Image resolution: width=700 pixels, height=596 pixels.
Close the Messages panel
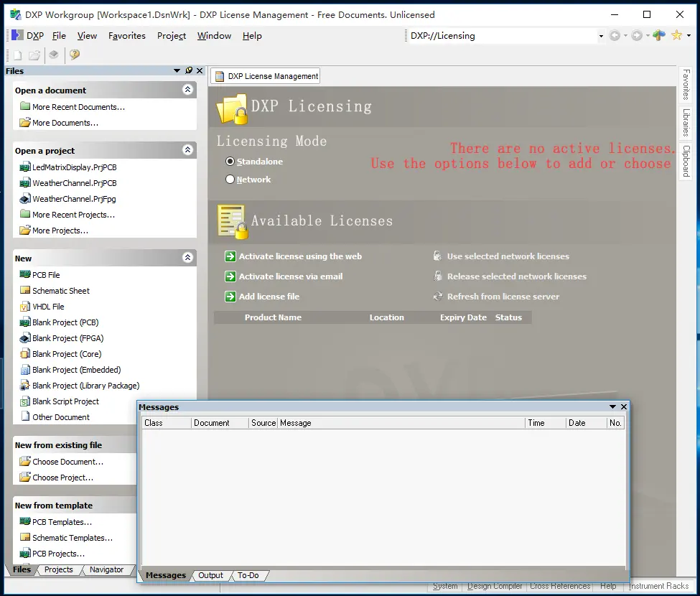[624, 407]
